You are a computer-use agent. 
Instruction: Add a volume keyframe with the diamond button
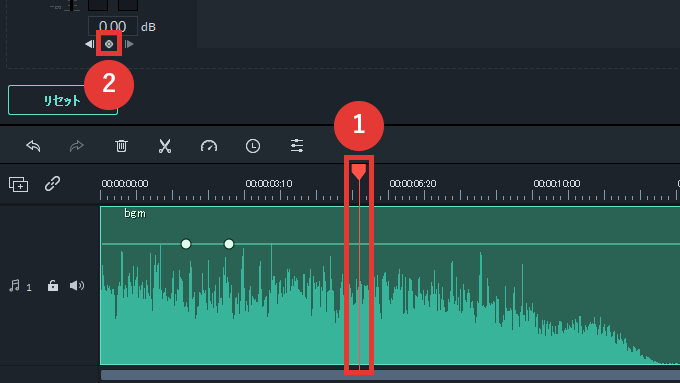109,44
